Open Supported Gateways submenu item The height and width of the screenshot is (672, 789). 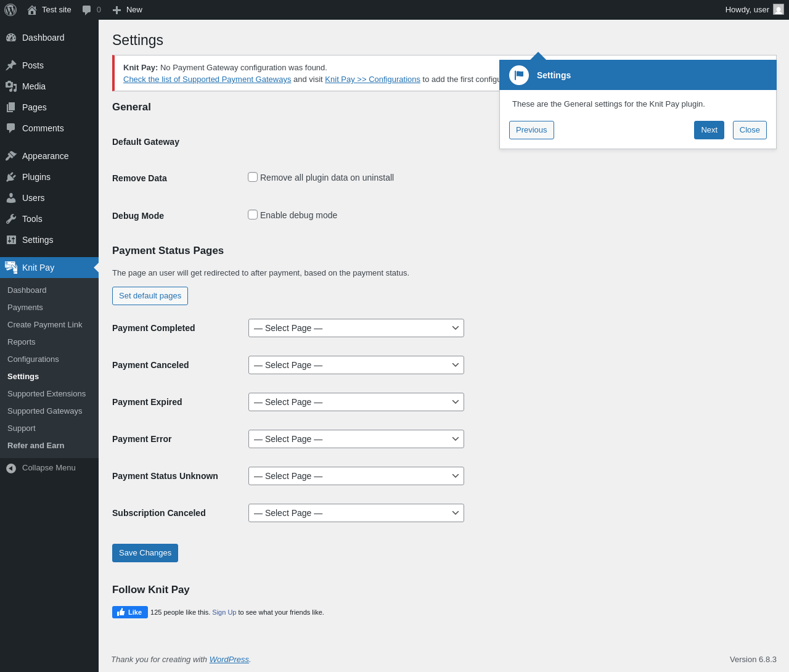click(x=44, y=411)
